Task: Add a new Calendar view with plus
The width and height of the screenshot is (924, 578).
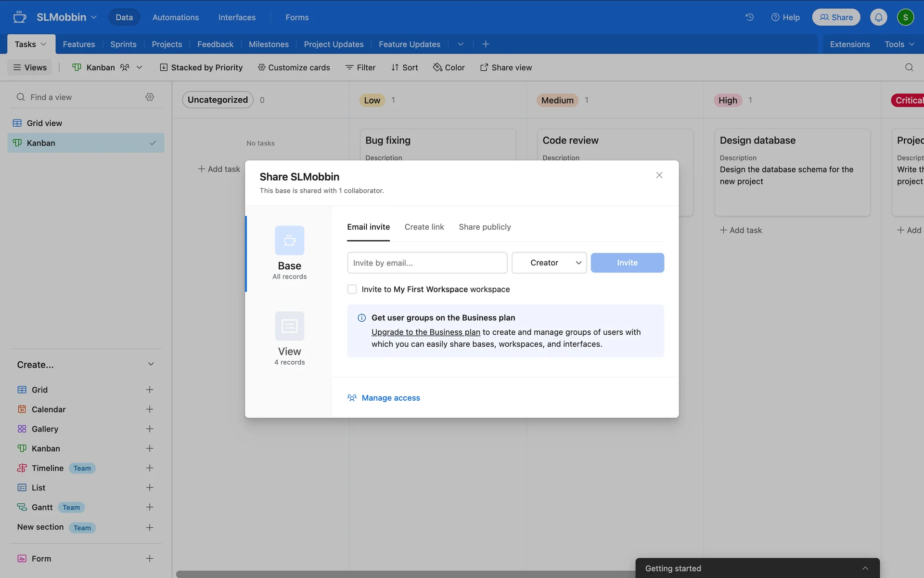Action: pos(150,409)
